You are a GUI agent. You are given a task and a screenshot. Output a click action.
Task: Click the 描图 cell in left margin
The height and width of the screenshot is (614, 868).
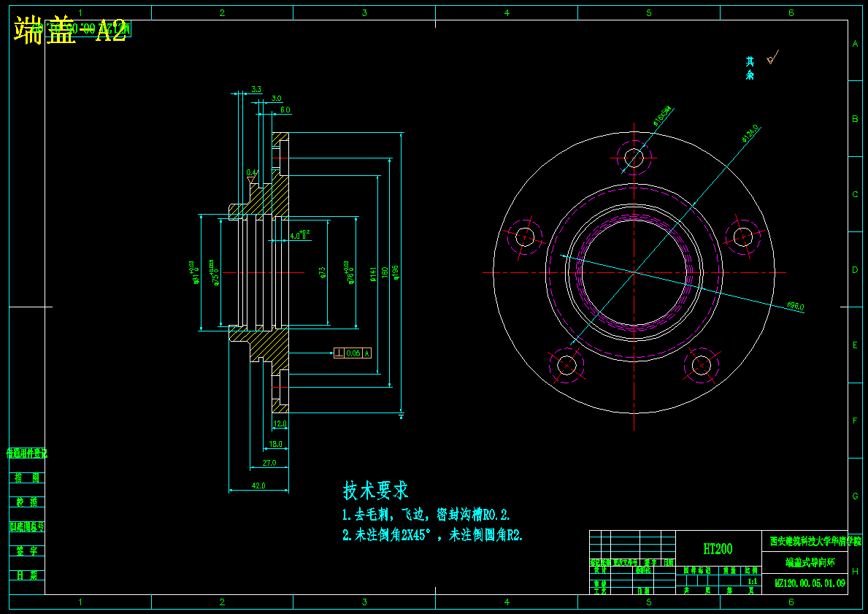coord(26,477)
